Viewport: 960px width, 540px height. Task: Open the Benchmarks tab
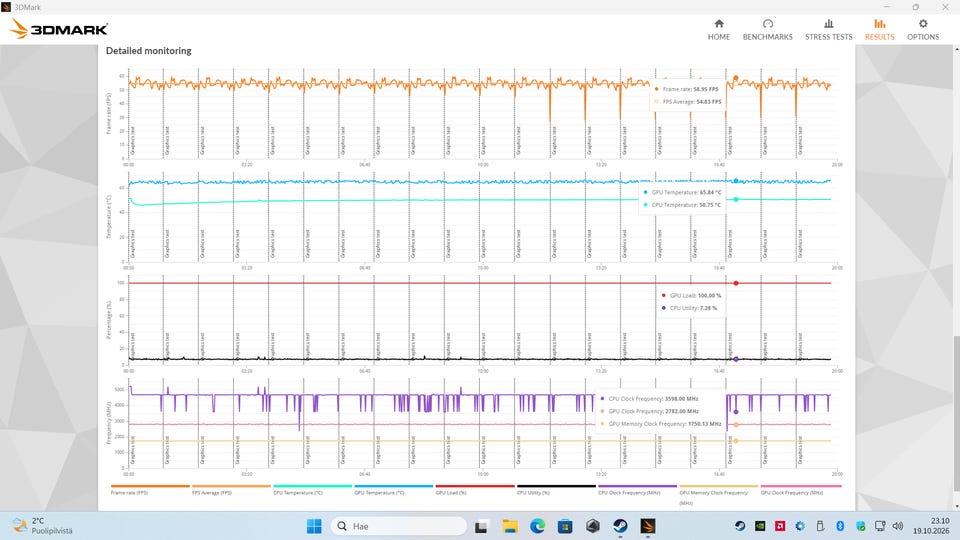point(767,29)
